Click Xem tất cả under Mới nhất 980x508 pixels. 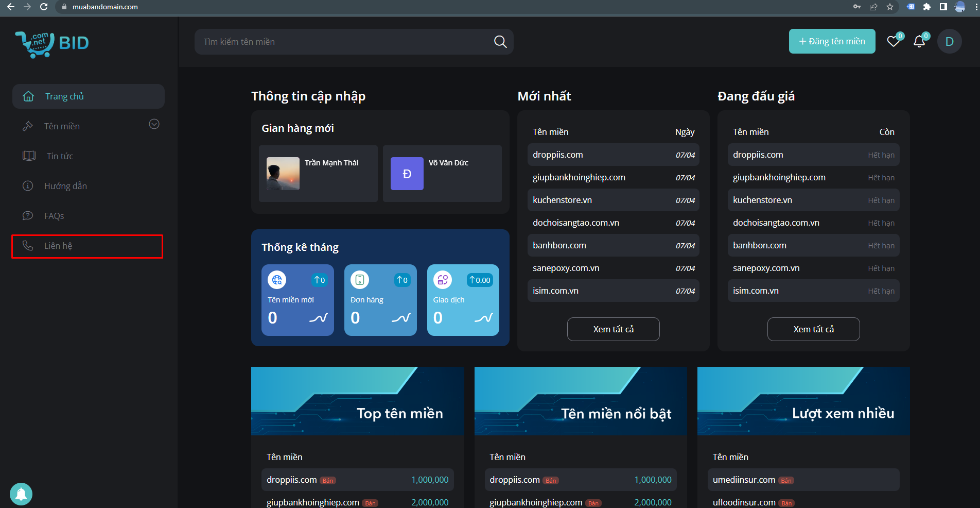coord(613,329)
